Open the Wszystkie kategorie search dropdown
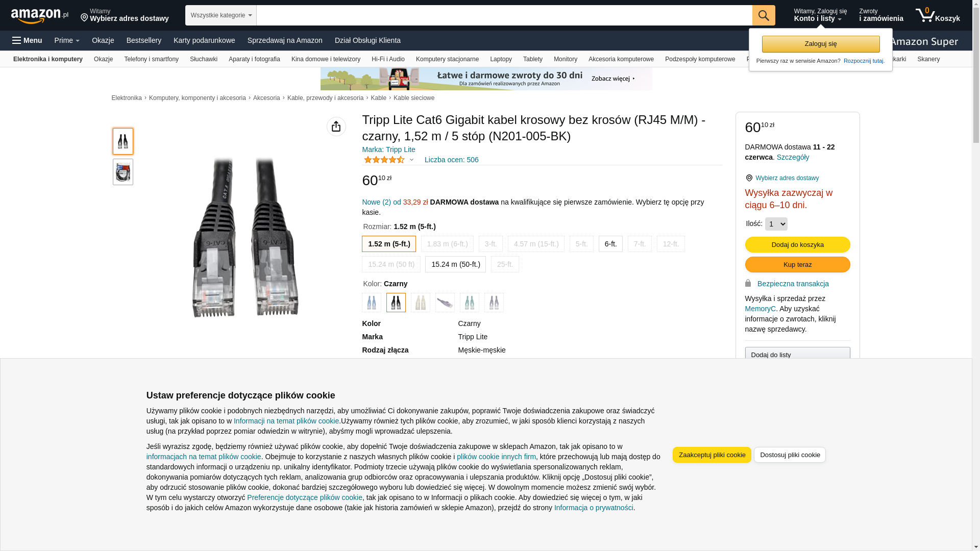Viewport: 980px width, 551px height. pos(220,15)
